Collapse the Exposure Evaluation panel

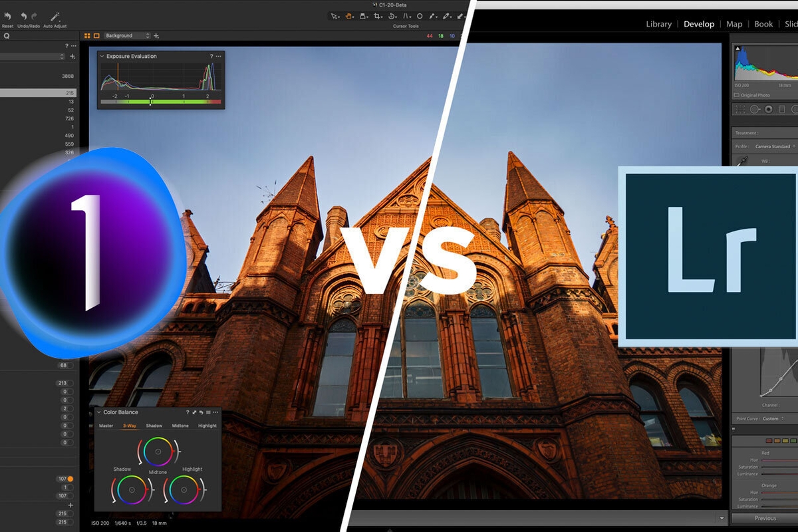(102, 57)
